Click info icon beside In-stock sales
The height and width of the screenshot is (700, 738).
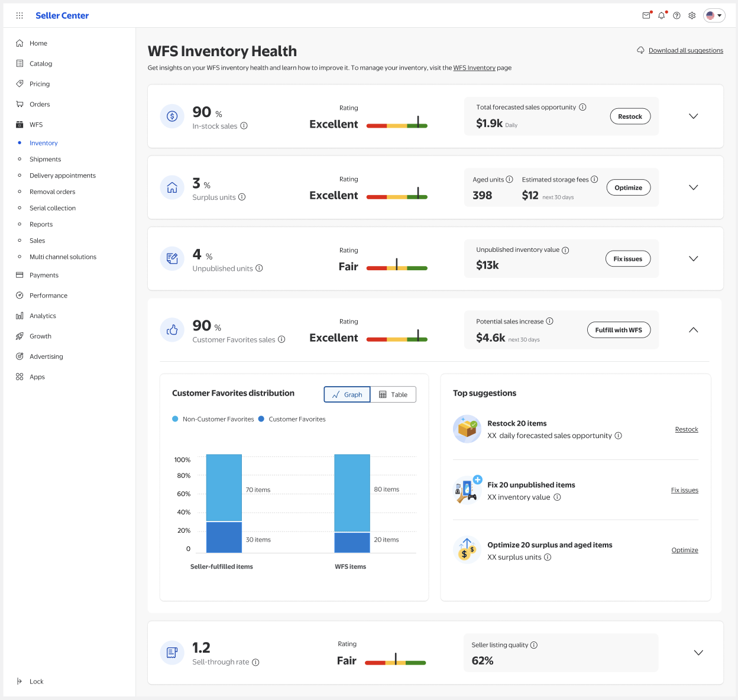(x=244, y=126)
